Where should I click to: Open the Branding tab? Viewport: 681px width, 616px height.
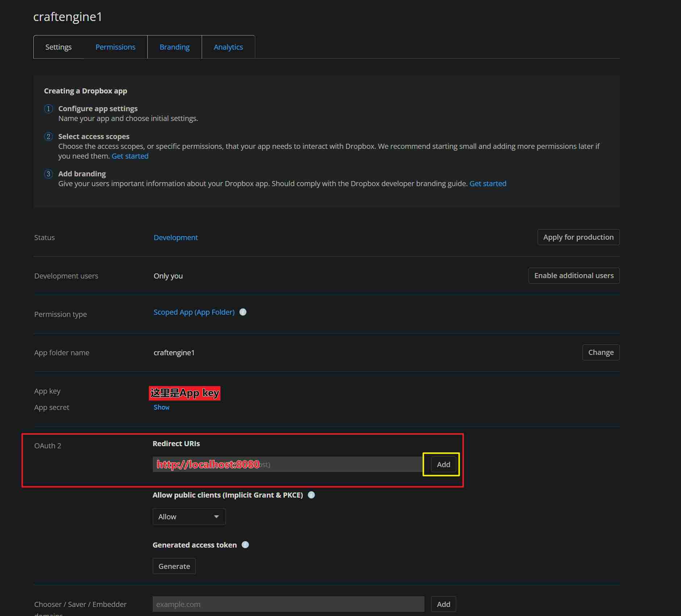point(175,47)
